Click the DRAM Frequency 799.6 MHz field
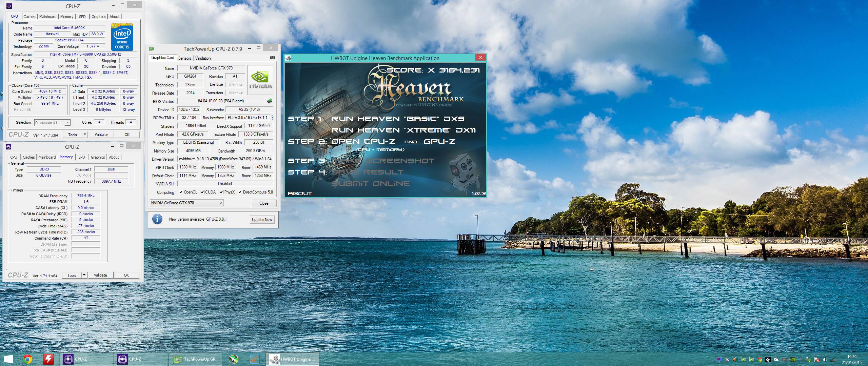868x366 pixels. point(86,196)
